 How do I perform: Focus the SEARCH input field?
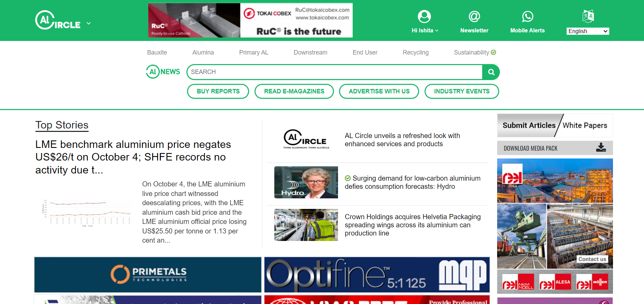(335, 72)
